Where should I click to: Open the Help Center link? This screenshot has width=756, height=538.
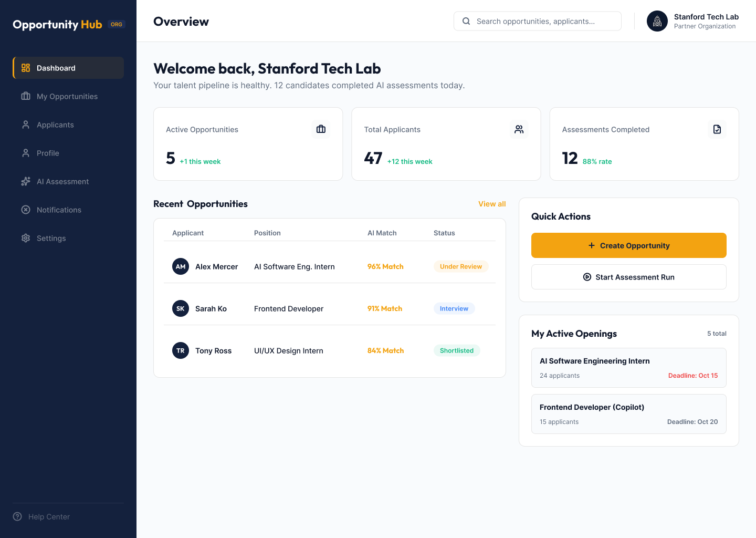41,516
